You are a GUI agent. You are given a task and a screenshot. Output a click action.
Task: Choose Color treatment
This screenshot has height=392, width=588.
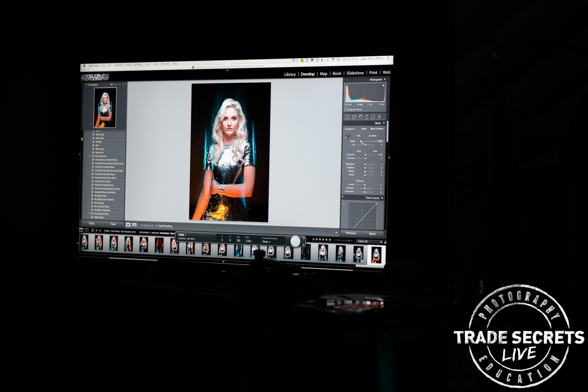(x=364, y=129)
